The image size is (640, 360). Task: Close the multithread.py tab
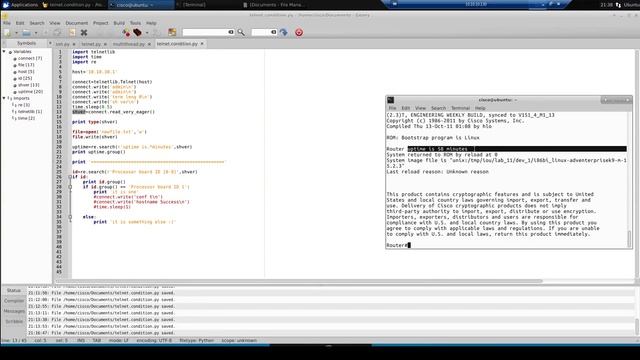149,44
